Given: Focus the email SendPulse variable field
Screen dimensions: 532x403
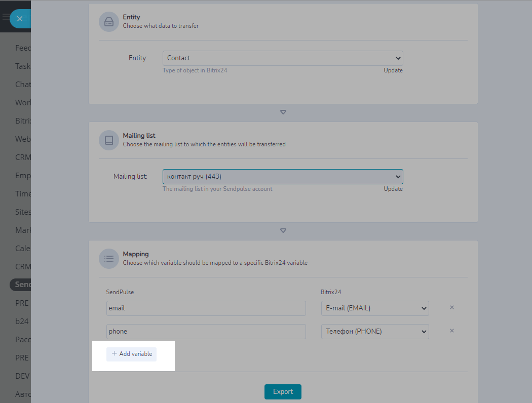Looking at the screenshot, I should (206, 308).
